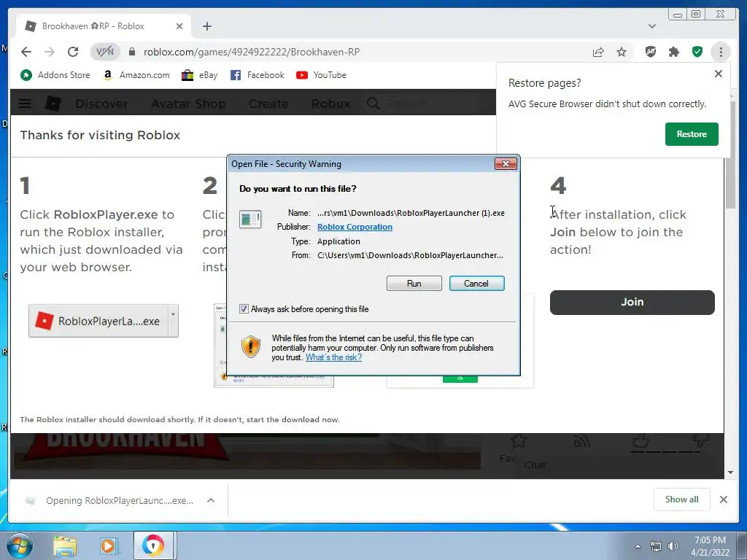The width and height of the screenshot is (747, 560).
Task: Go back to the previous page
Action: 26,52
